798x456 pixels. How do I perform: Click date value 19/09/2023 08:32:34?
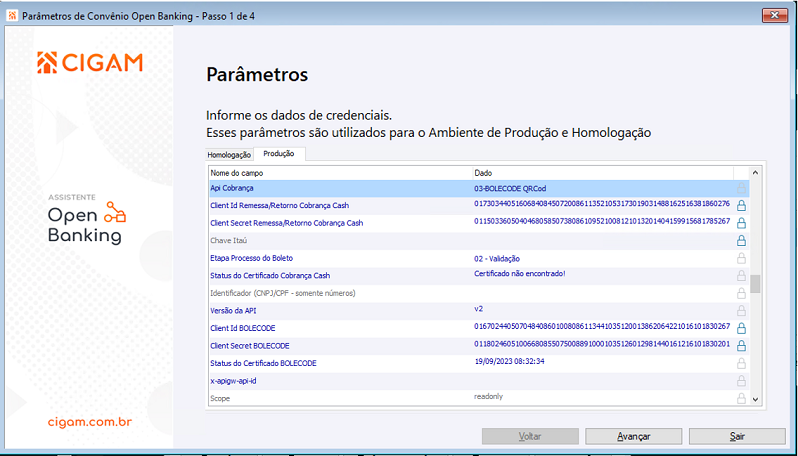coord(509,361)
